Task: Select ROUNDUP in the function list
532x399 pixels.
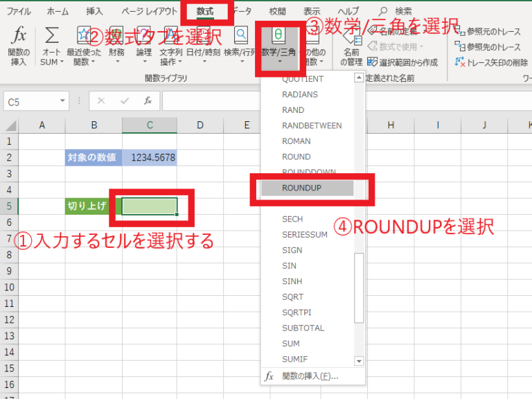Action: click(x=308, y=188)
